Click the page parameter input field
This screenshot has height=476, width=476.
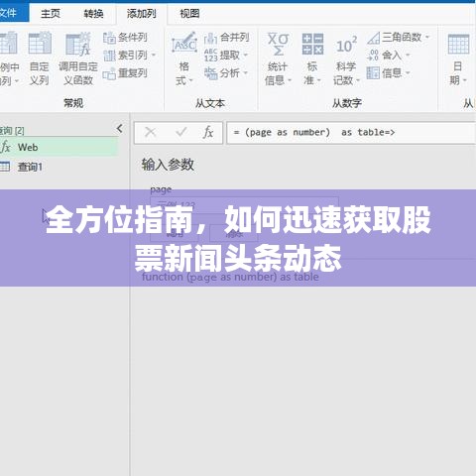click(244, 205)
